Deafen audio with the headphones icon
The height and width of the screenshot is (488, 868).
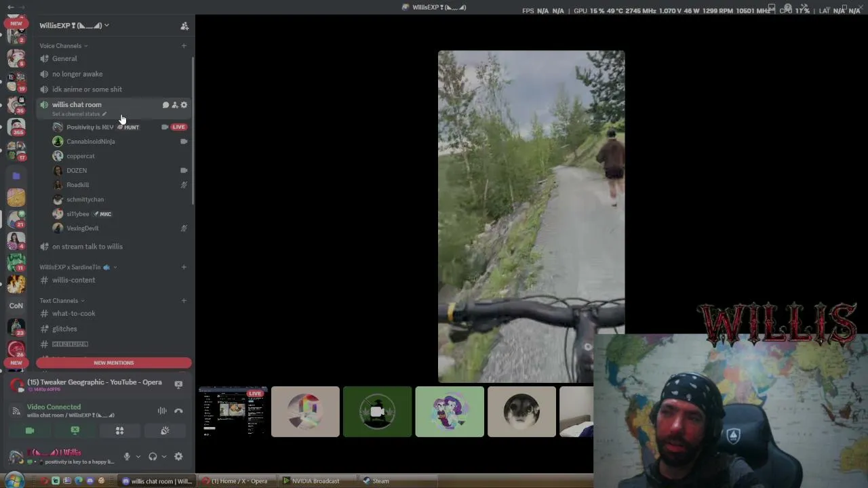point(153,457)
